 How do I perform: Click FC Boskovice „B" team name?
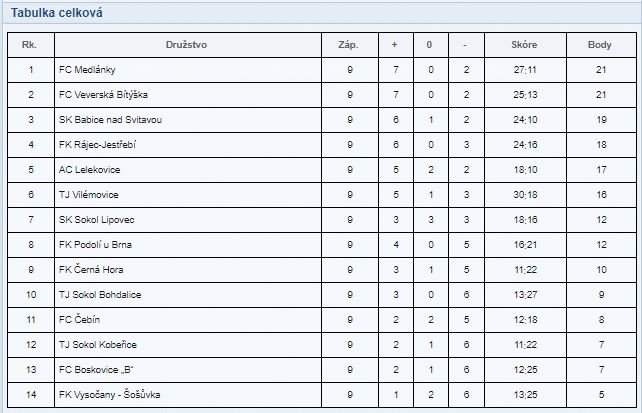[96, 369]
